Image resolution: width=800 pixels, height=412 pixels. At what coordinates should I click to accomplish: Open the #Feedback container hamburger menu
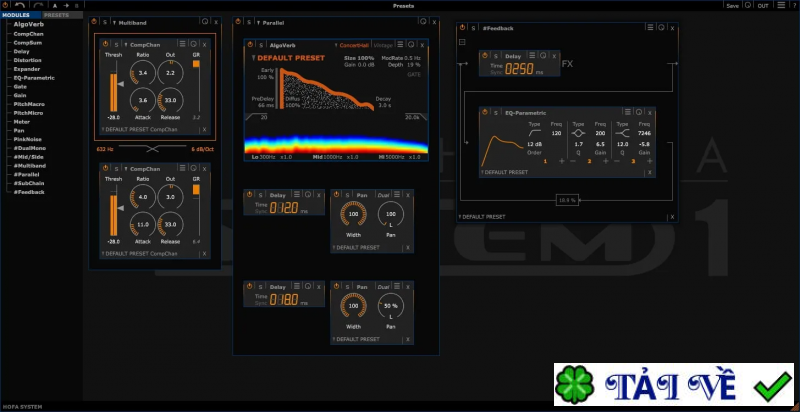[x=651, y=27]
